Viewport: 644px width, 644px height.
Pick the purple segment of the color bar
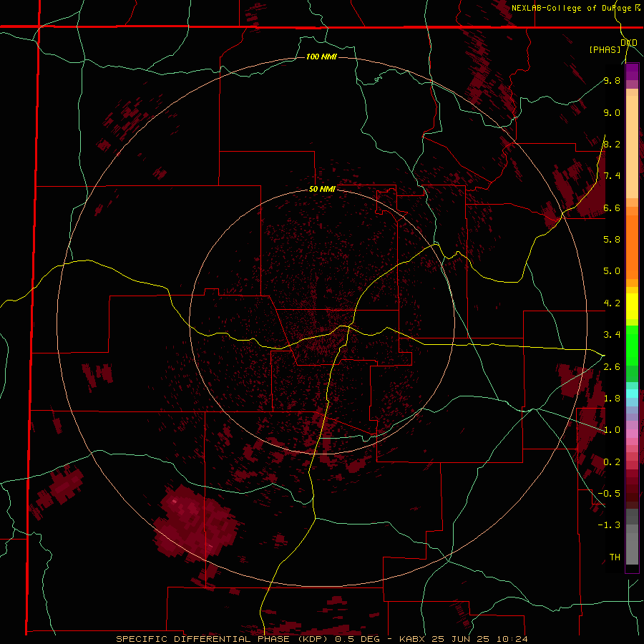pos(632,72)
